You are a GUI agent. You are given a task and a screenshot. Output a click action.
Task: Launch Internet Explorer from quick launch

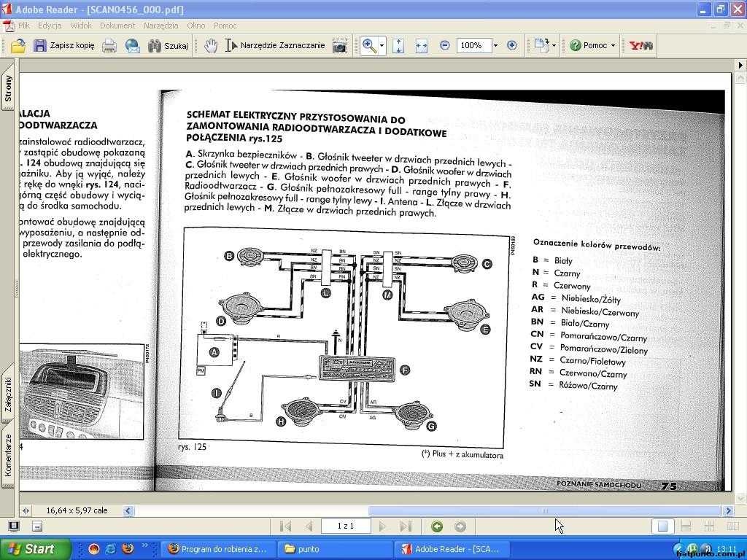pos(111,548)
